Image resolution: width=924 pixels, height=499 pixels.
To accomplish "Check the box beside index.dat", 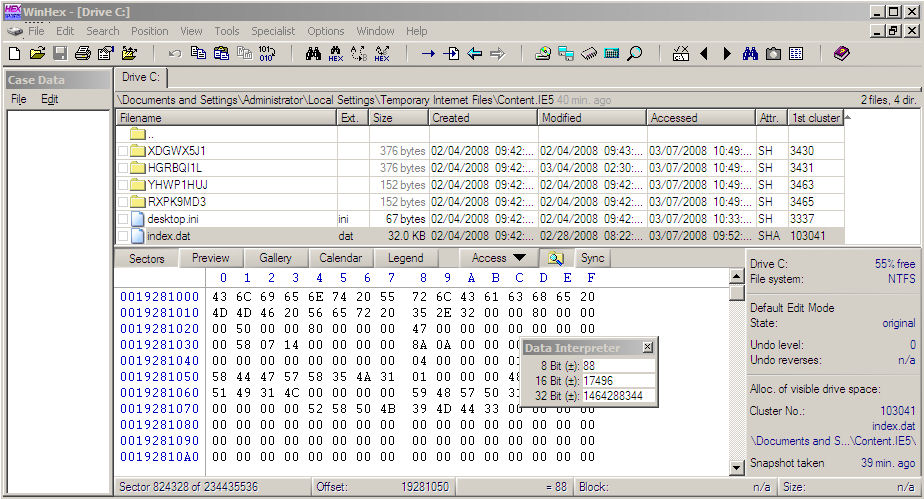I will click(x=123, y=236).
